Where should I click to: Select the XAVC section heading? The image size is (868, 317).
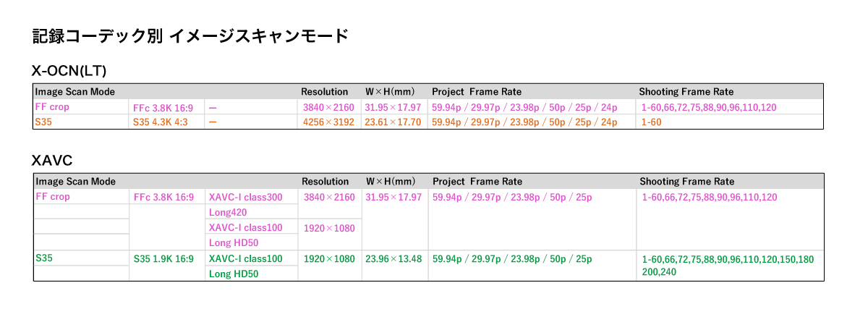pyautogui.click(x=52, y=161)
